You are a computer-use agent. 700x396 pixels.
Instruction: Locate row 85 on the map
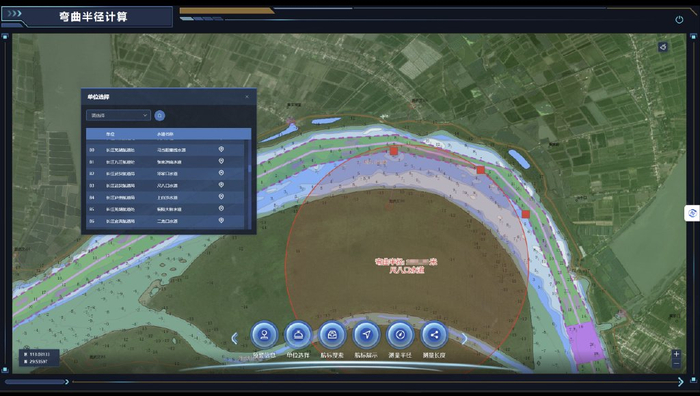pos(221,208)
